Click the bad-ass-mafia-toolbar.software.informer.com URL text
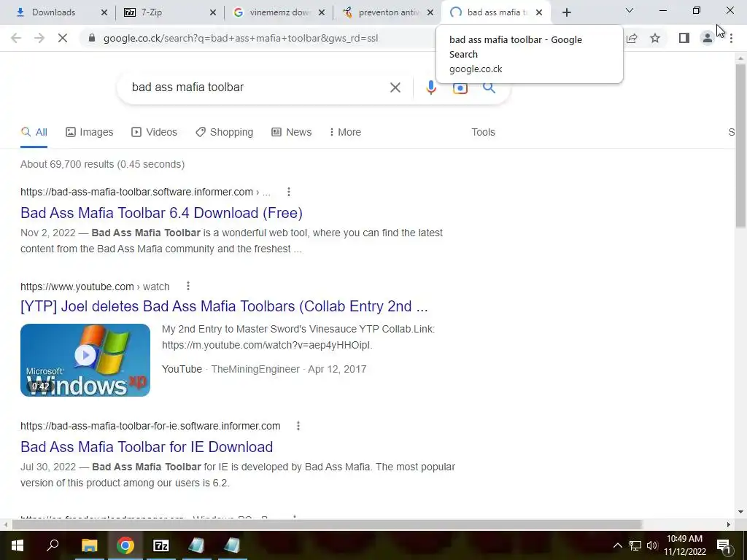Image resolution: width=747 pixels, height=560 pixels. pos(136,192)
